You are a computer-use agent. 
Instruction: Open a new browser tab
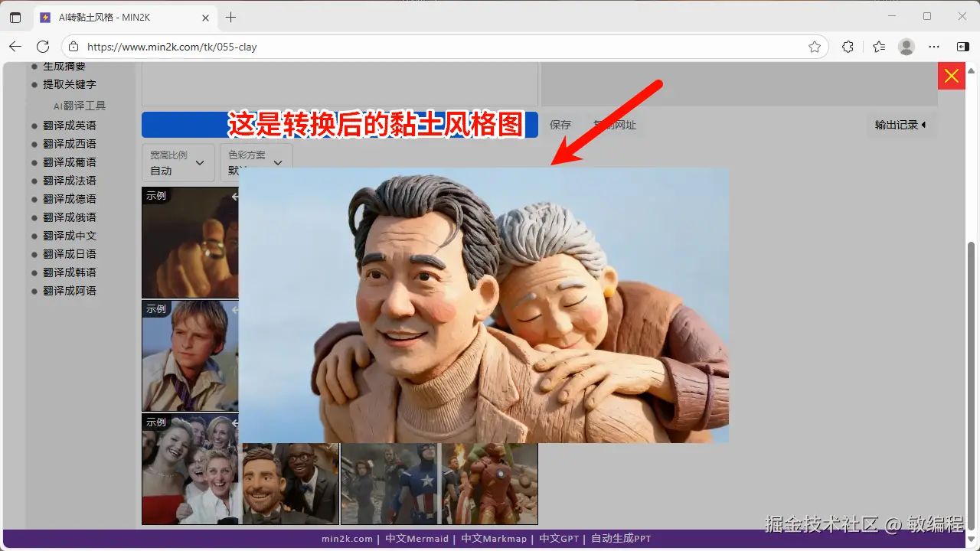tap(230, 17)
